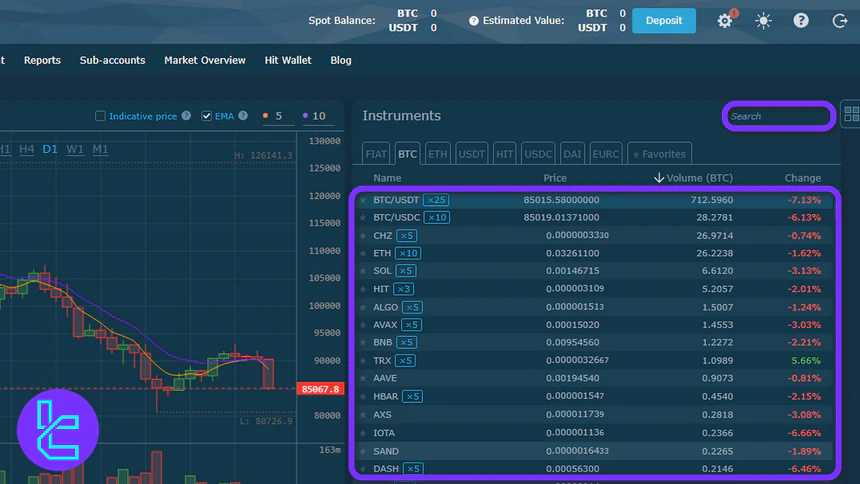Favorite the AVAX star icon
The width and height of the screenshot is (860, 484).
(363, 325)
